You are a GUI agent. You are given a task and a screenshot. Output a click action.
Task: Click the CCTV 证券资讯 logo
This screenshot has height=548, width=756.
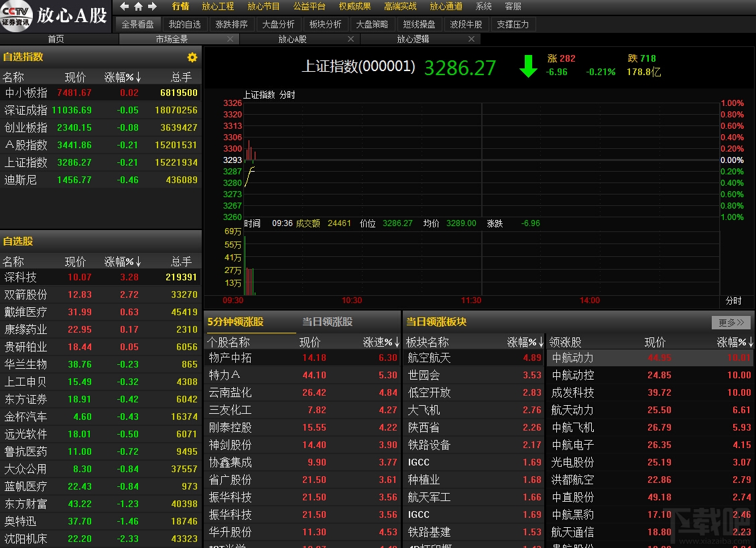click(16, 16)
